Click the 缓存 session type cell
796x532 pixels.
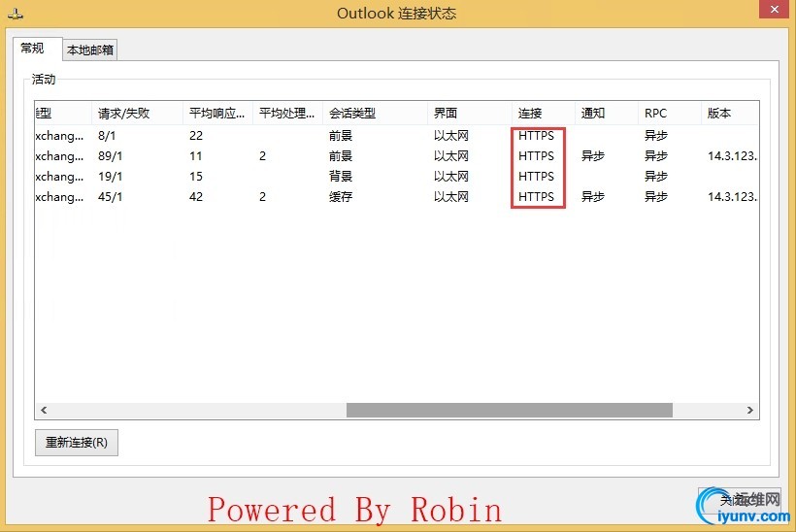point(341,196)
